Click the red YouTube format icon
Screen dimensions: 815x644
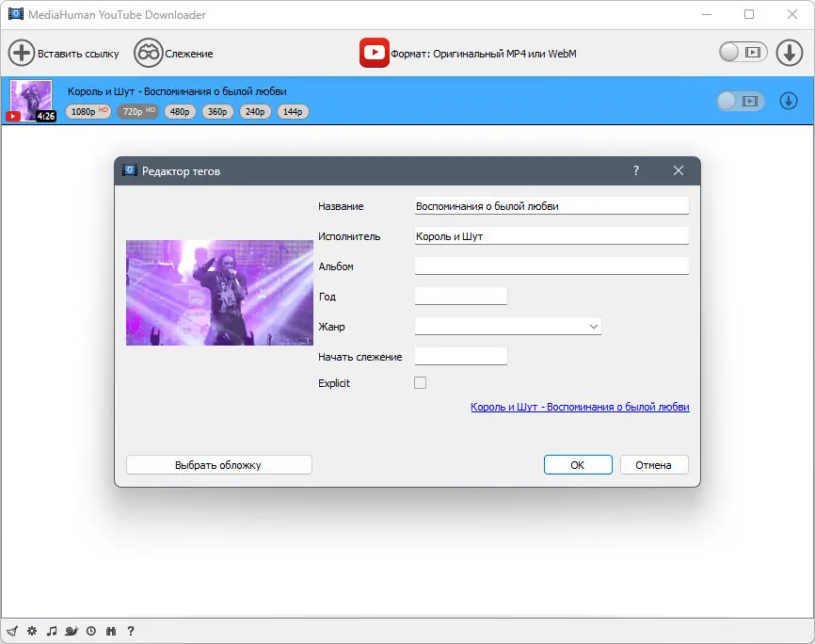coord(374,53)
